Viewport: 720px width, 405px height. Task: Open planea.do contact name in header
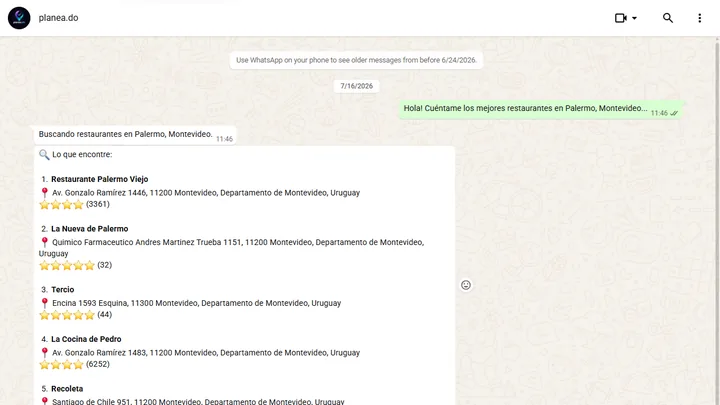click(x=58, y=18)
